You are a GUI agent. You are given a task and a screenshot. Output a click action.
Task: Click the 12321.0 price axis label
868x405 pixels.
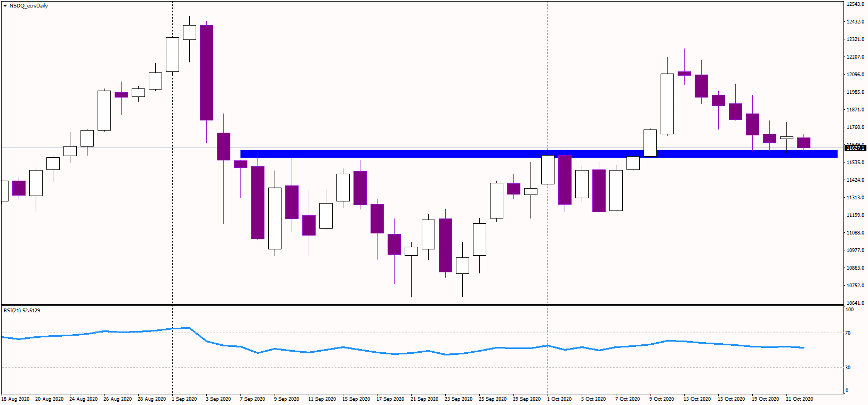coord(856,39)
